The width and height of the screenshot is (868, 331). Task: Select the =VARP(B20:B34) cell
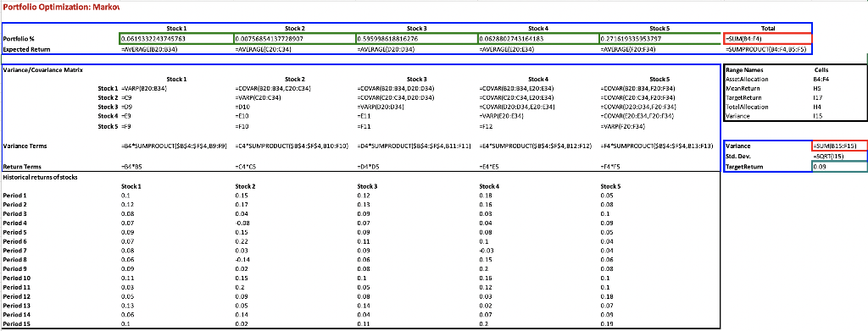[144, 88]
